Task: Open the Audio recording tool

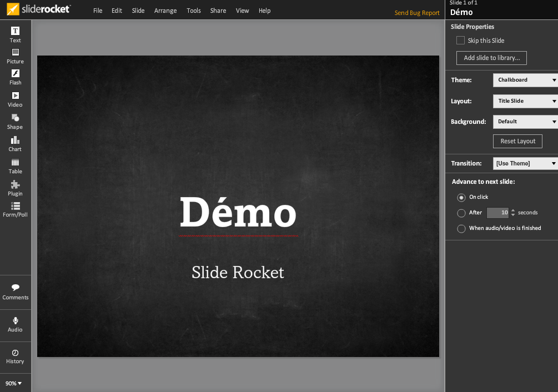Action: 16,324
